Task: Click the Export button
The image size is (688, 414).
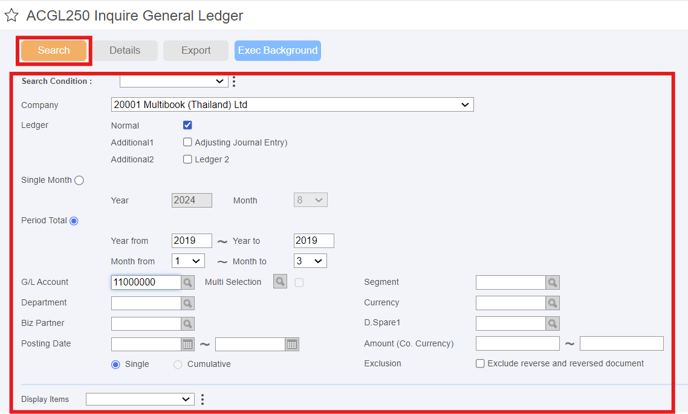Action: 196,50
